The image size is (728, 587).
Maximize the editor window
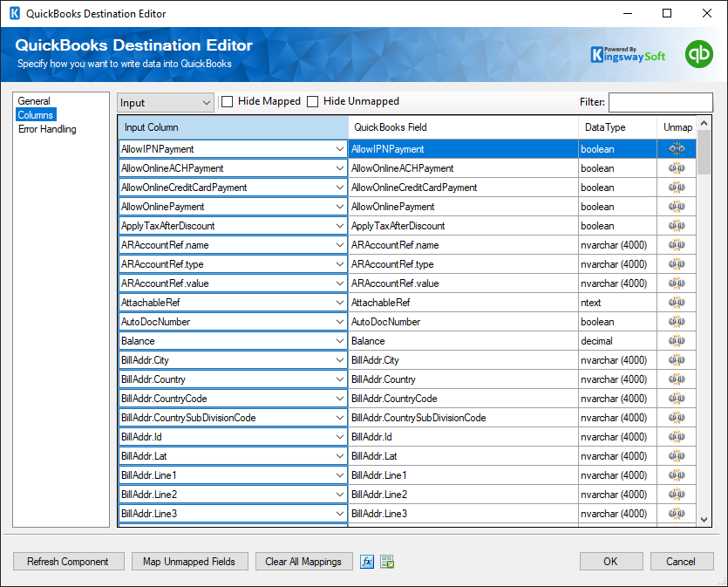click(x=667, y=13)
